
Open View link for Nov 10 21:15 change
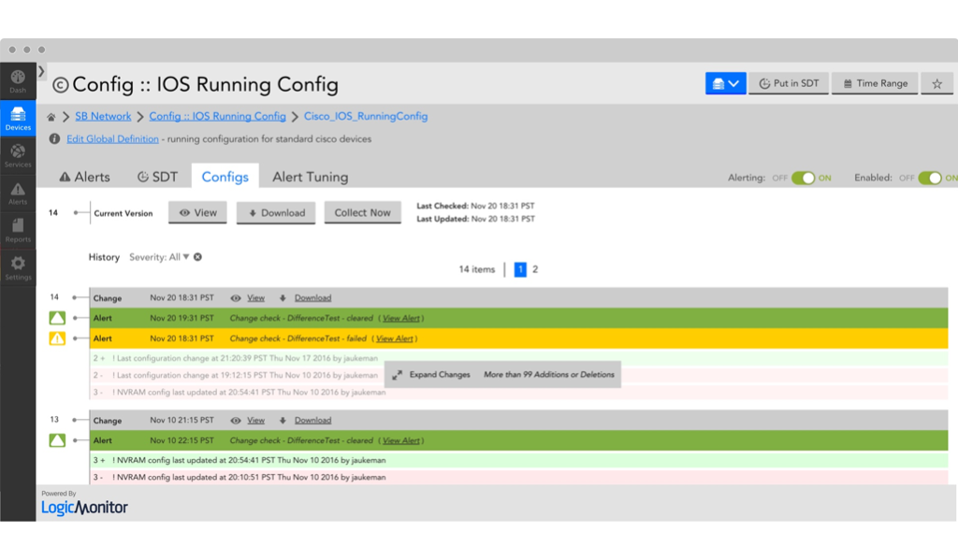[256, 420]
